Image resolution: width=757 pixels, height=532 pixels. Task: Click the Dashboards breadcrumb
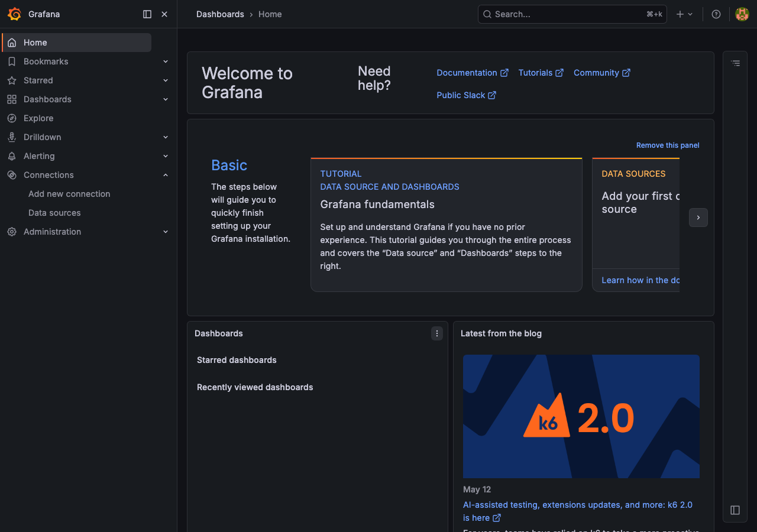click(220, 14)
